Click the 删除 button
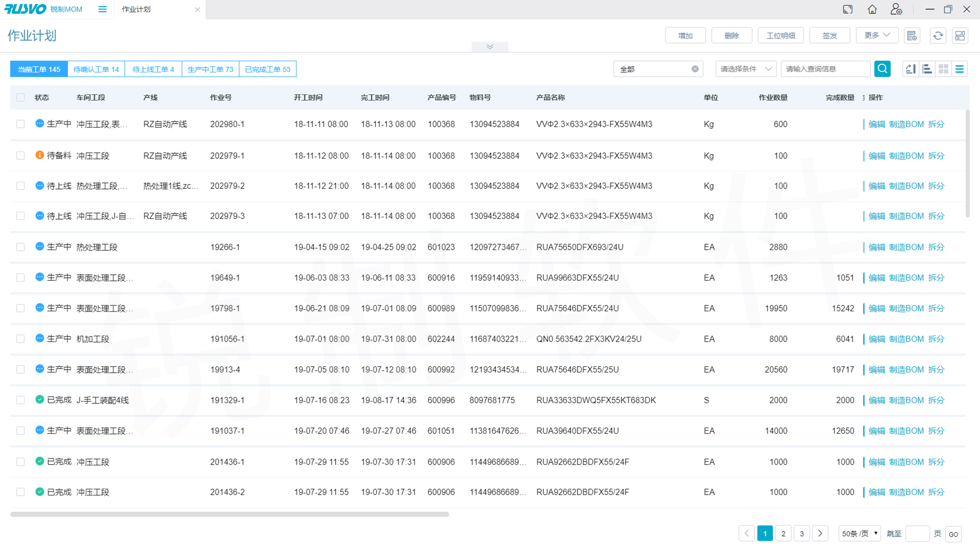The width and height of the screenshot is (980, 549). tap(732, 35)
